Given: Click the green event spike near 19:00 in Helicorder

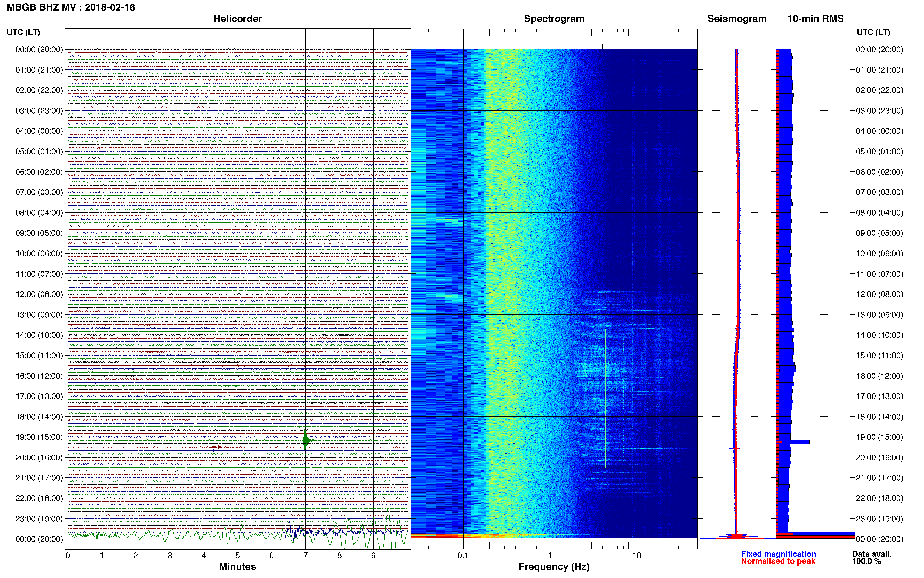Looking at the screenshot, I should (307, 440).
